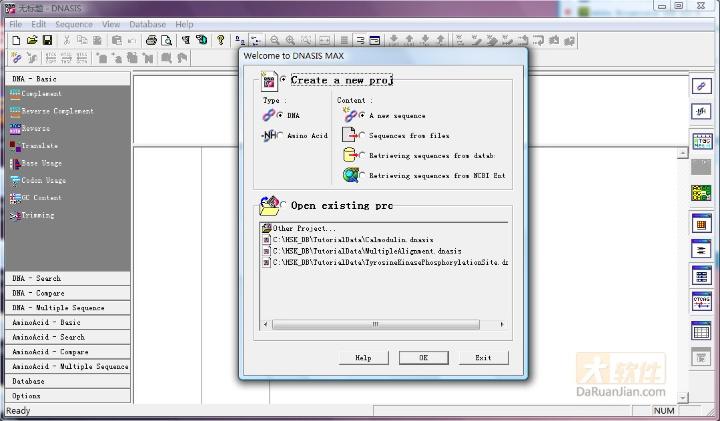The height and width of the screenshot is (421, 720).
Task: Select the Amino Acid type radio button
Action: [x=282, y=136]
